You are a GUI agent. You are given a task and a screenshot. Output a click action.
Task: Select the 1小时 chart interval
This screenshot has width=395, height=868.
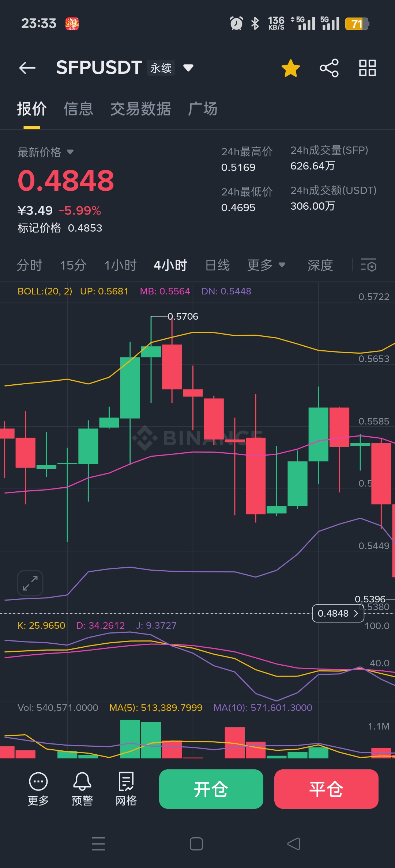tap(120, 265)
